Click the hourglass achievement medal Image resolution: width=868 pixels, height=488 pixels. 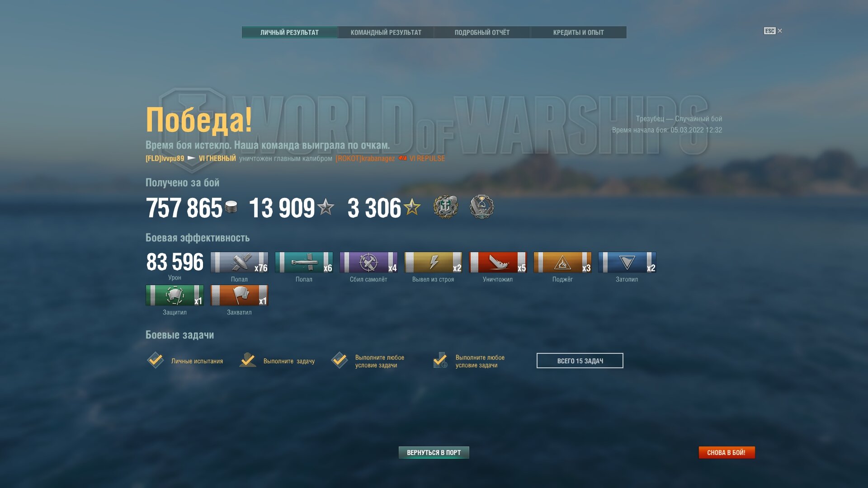[482, 207]
